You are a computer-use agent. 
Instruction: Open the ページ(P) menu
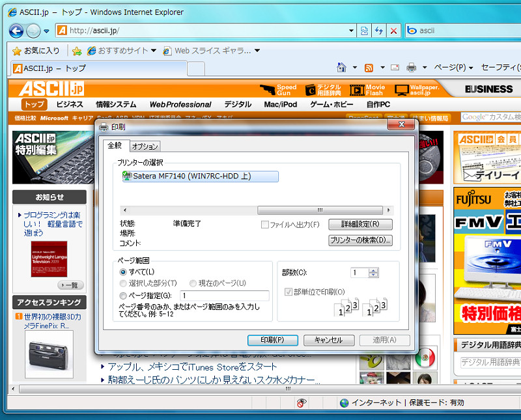pyautogui.click(x=453, y=68)
